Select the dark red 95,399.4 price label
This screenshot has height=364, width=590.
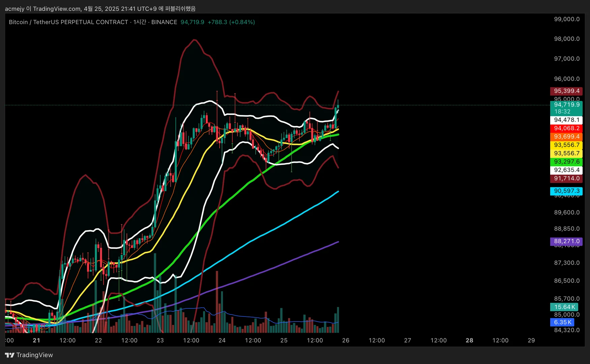pos(566,91)
